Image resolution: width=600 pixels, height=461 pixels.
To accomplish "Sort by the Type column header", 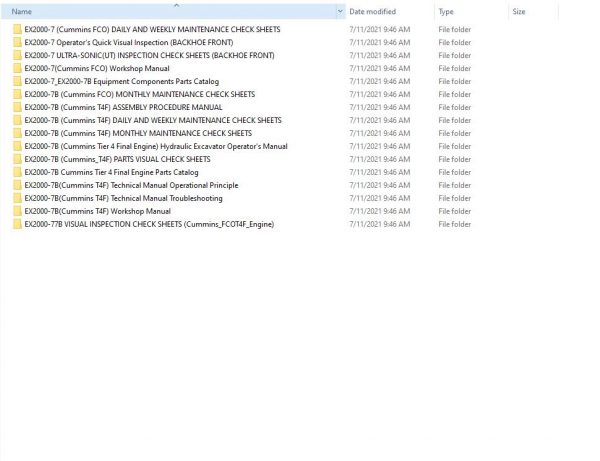I will pyautogui.click(x=471, y=12).
